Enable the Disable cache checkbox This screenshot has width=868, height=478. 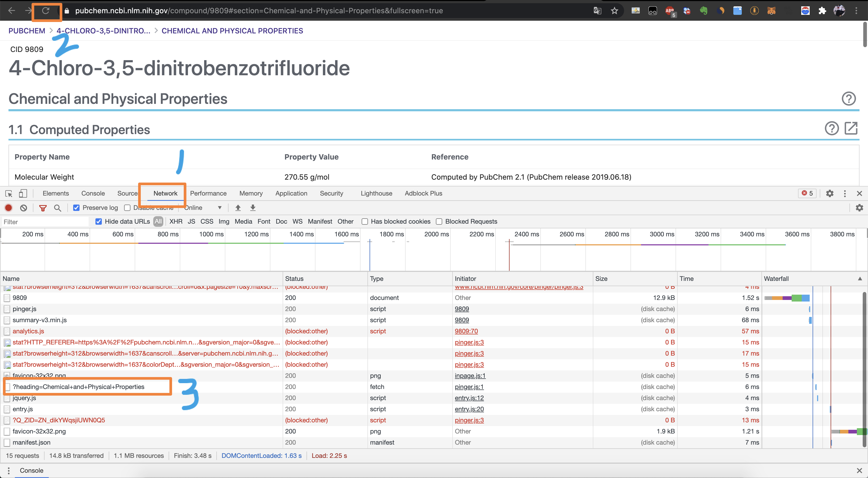(x=127, y=208)
